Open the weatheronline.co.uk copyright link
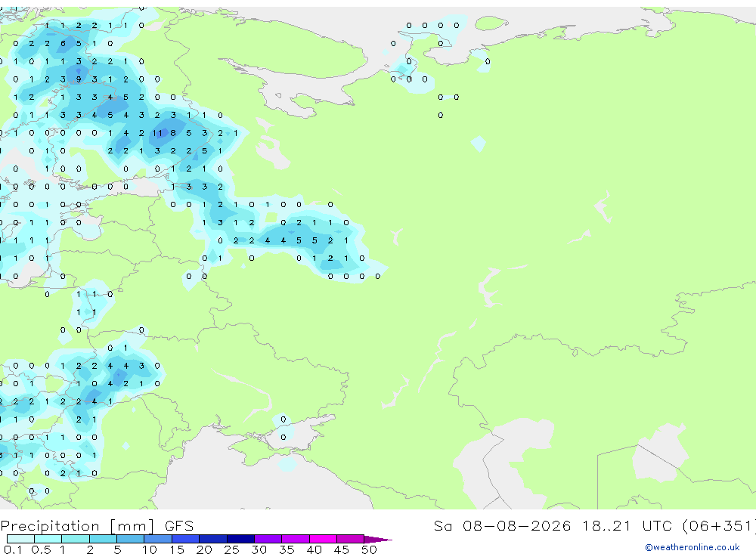 tap(692, 547)
